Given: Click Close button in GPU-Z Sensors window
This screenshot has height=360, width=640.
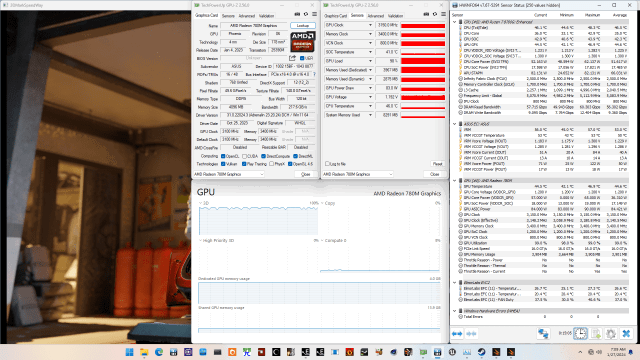Looking at the screenshot, I should [x=435, y=174].
